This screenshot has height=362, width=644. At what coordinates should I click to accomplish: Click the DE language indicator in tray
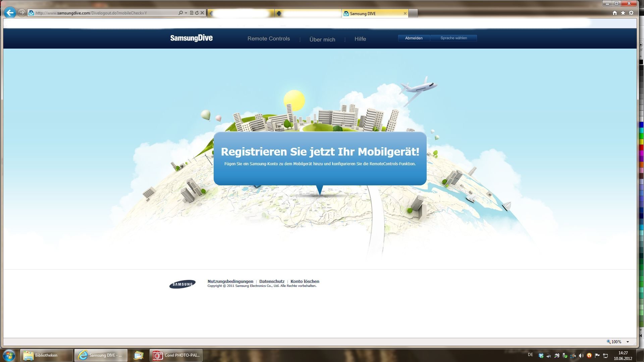tap(530, 355)
